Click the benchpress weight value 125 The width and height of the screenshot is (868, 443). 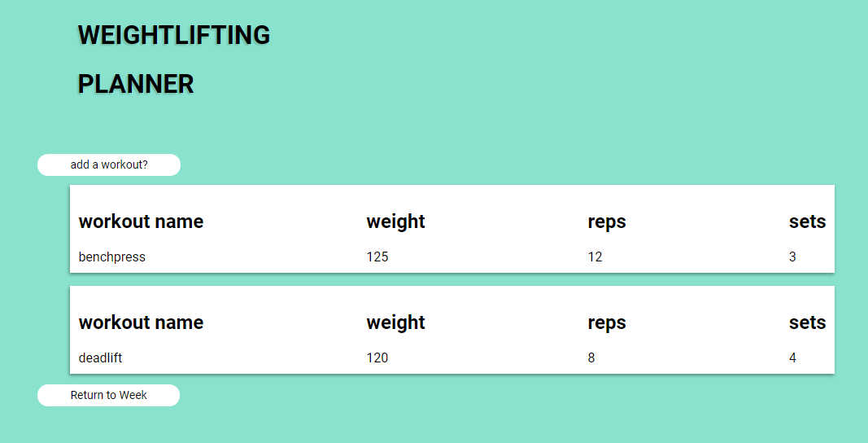pyautogui.click(x=377, y=257)
